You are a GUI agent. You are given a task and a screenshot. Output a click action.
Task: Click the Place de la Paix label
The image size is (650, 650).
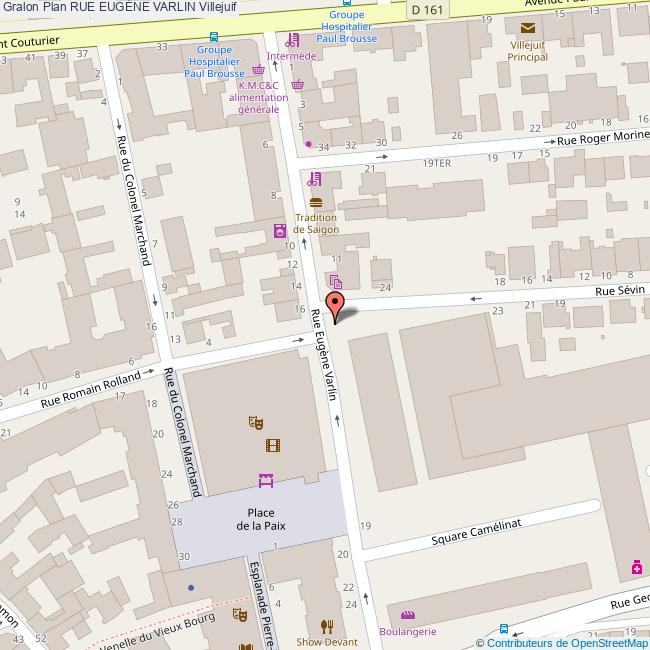[261, 518]
